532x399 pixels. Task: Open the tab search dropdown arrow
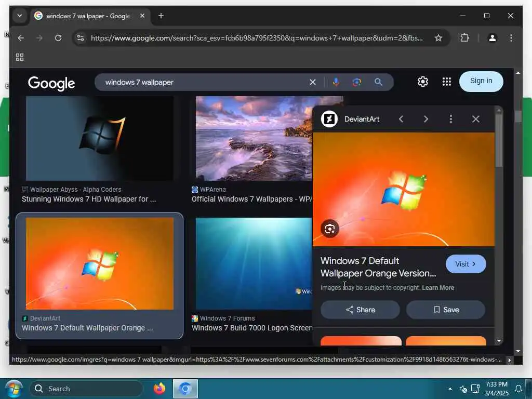[x=20, y=16]
